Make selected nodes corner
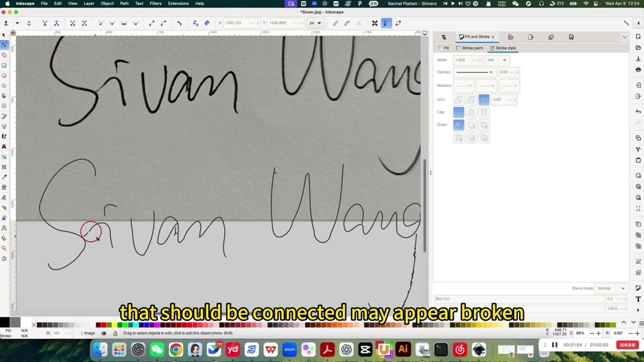Image resolution: width=644 pixels, height=362 pixels. [100, 23]
